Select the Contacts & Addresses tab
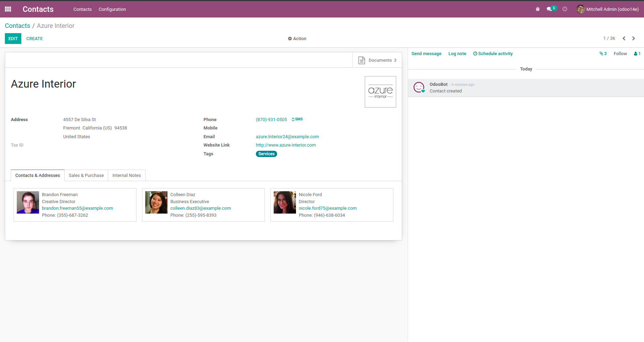 pos(38,176)
